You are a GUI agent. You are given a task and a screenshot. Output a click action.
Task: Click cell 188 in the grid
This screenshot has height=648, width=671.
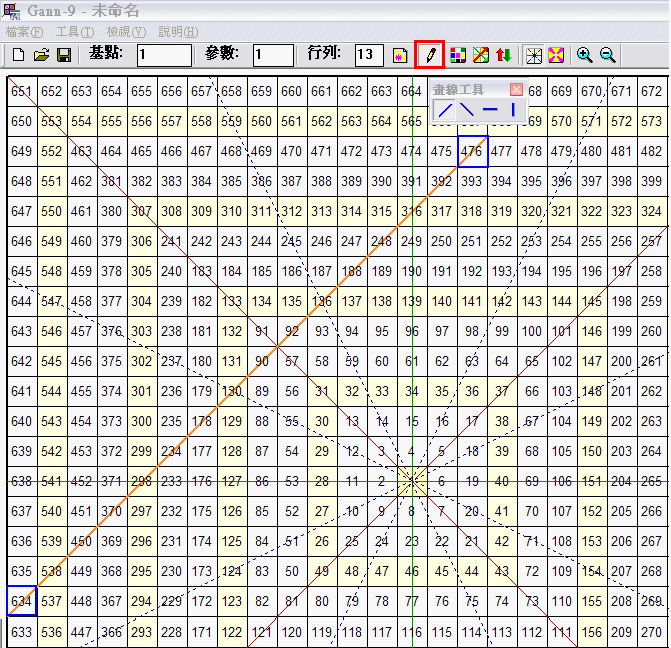pos(352,271)
